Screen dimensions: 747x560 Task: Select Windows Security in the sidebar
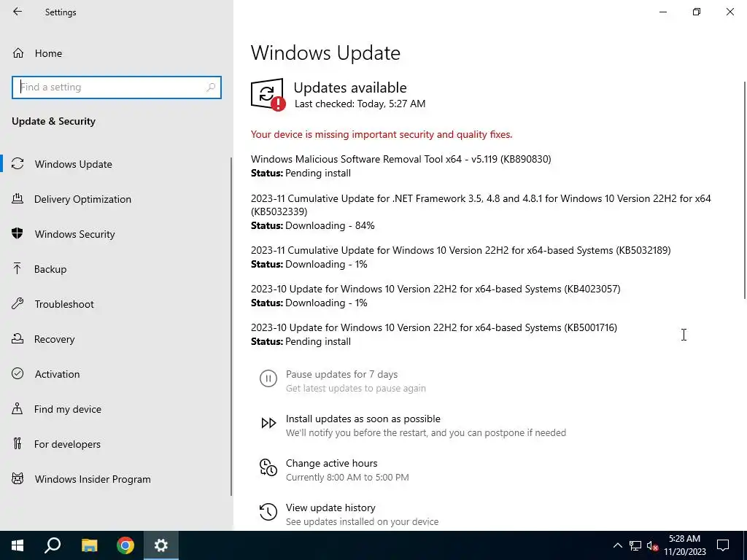(x=116, y=234)
